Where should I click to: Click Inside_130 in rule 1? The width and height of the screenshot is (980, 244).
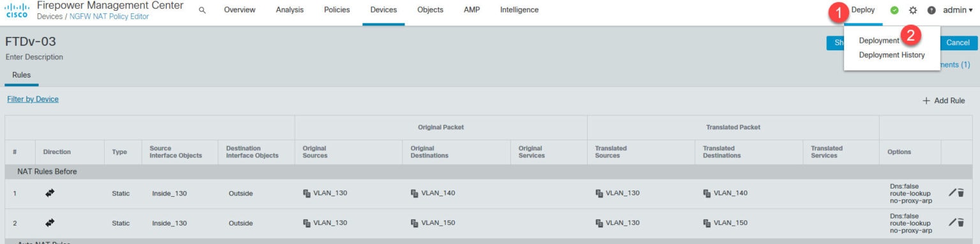[x=170, y=194]
